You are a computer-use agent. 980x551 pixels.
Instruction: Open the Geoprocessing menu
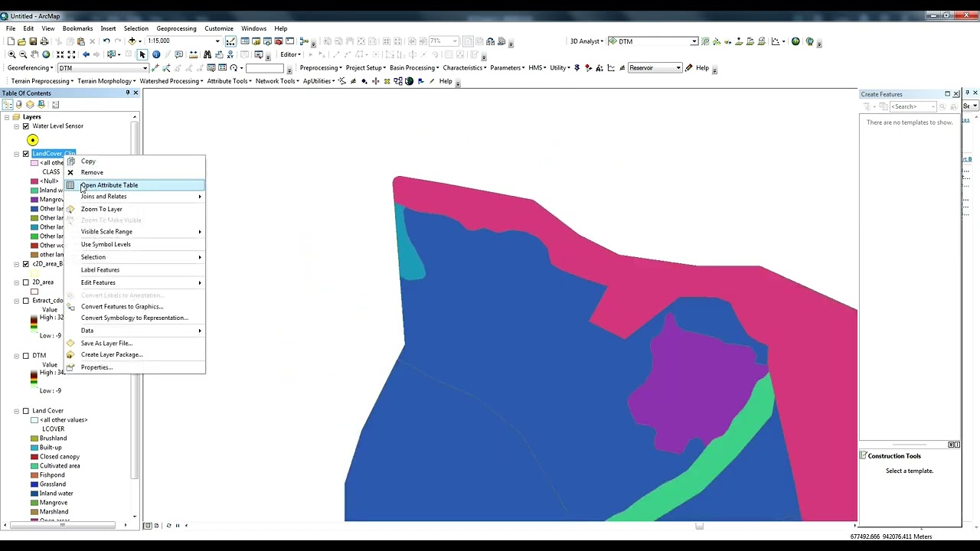176,28
